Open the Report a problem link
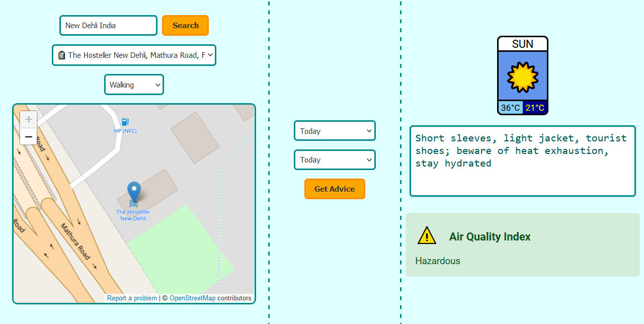The image size is (644, 324). [132, 298]
